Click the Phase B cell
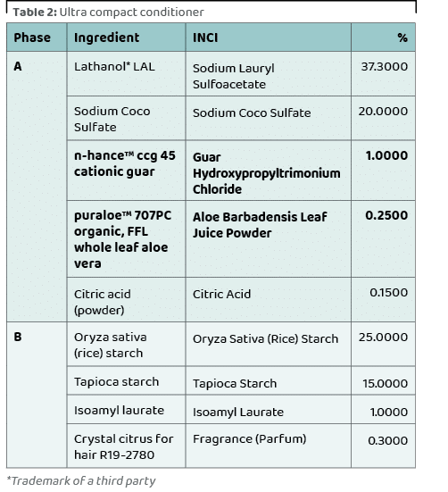Image resolution: width=448 pixels, height=492 pixels. click(x=37, y=395)
